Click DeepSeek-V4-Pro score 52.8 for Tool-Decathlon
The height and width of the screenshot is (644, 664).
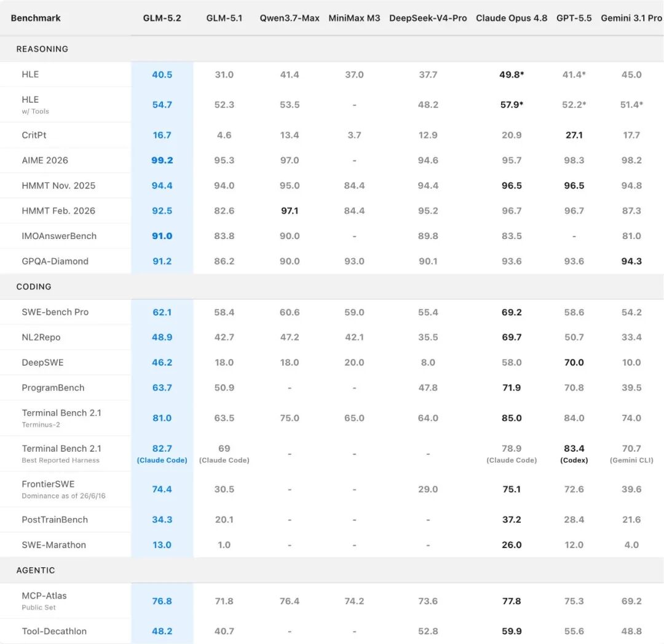point(428,631)
